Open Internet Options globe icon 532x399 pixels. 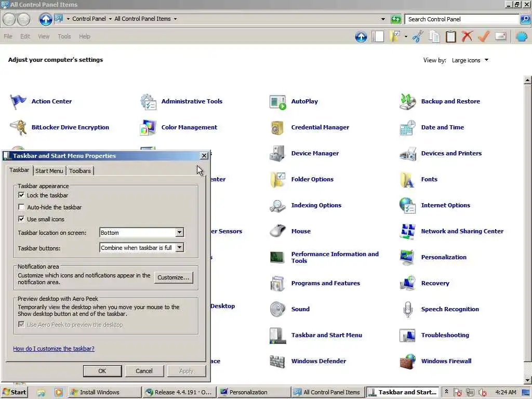click(407, 206)
